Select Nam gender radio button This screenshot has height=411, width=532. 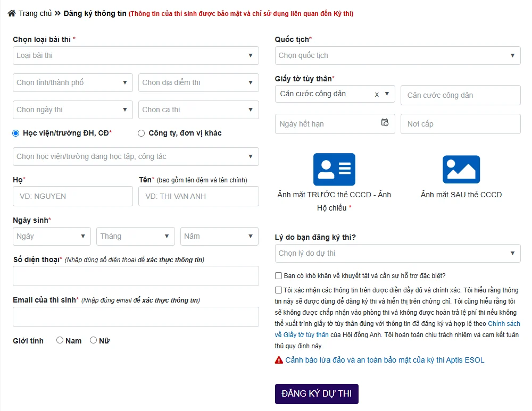pos(60,340)
